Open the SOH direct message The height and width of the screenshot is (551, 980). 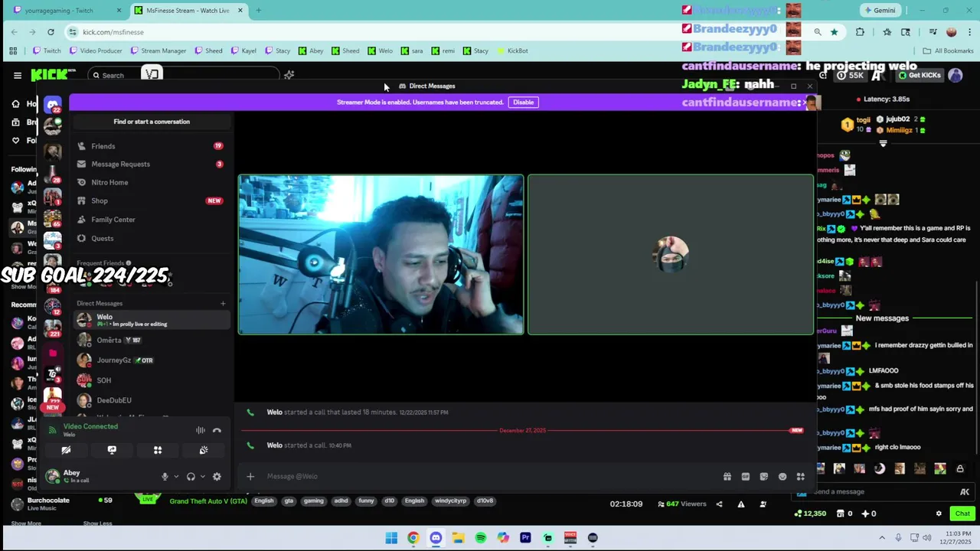[151, 380]
